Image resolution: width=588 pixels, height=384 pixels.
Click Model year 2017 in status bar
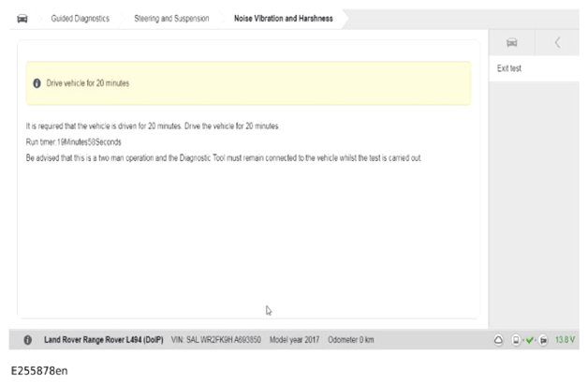point(294,340)
